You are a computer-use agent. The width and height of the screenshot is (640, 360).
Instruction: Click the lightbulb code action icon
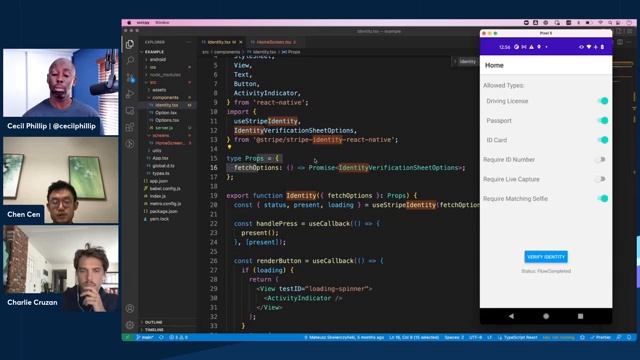[x=229, y=147]
